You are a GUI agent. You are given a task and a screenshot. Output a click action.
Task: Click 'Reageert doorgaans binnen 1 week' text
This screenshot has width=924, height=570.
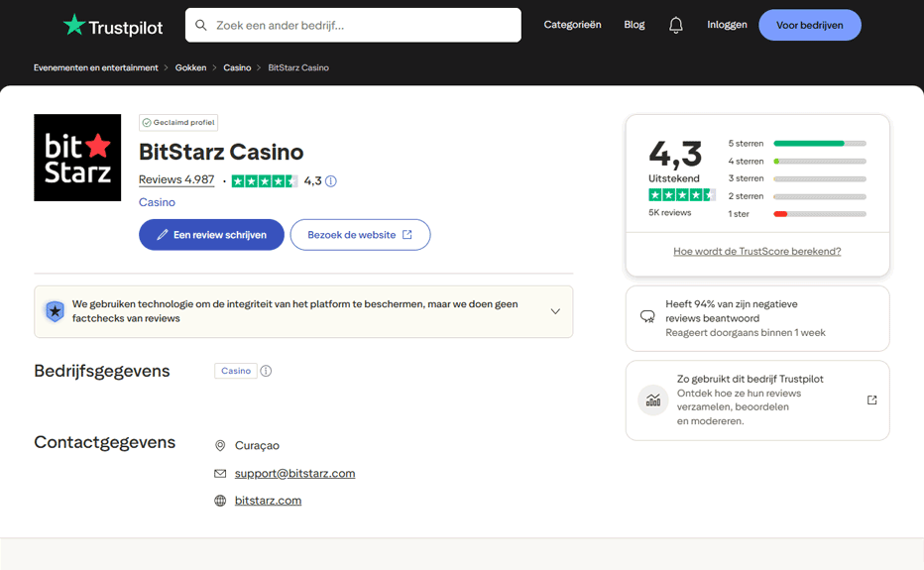(746, 333)
